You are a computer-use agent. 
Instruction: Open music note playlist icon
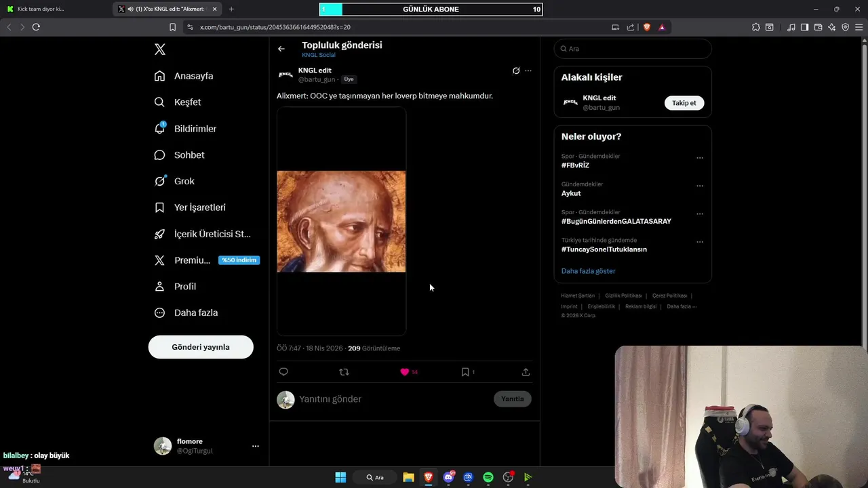[791, 27]
